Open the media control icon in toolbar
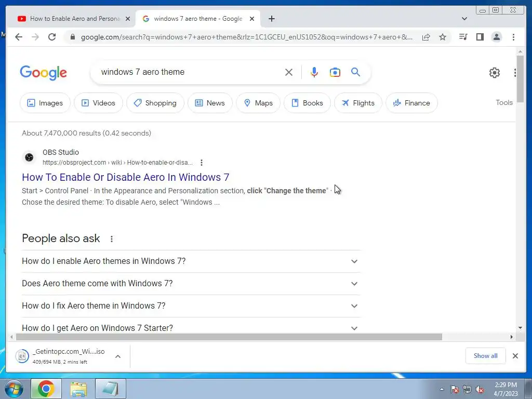This screenshot has height=399, width=532. 463,37
